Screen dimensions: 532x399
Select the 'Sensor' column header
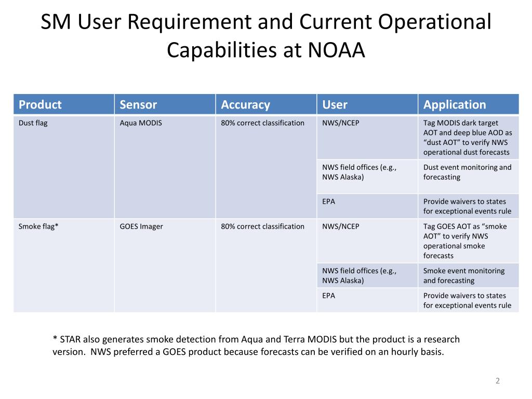(165, 104)
